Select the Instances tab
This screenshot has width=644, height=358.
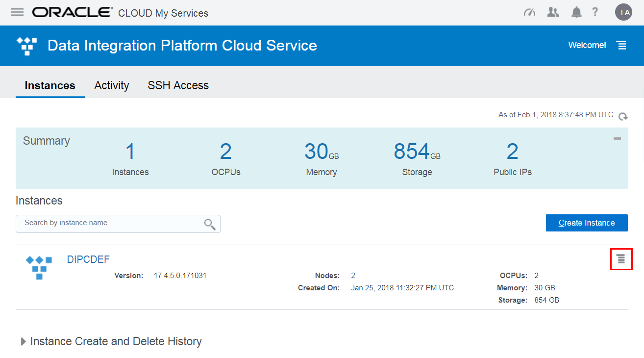(x=50, y=85)
